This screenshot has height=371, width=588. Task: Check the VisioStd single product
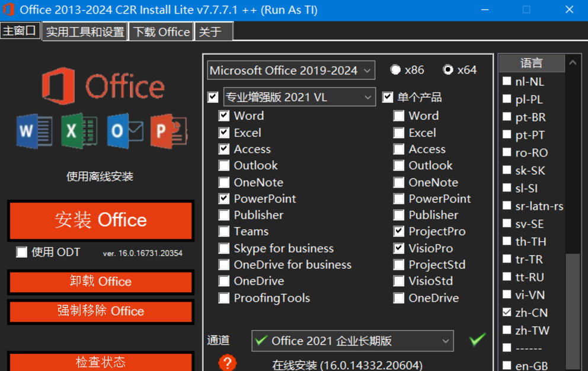(x=399, y=281)
